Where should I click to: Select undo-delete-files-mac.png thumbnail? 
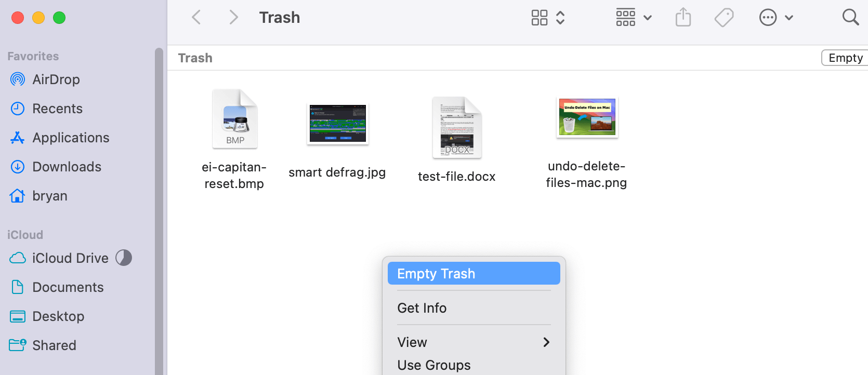(587, 117)
